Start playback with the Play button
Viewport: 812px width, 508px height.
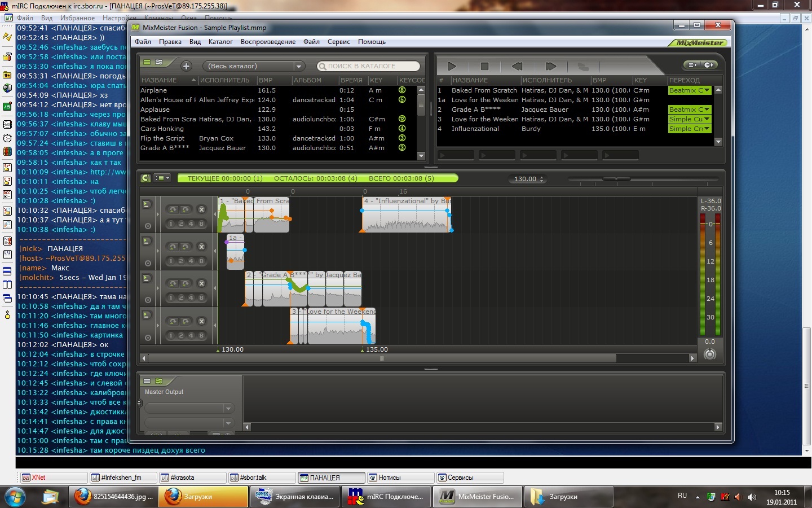coord(452,66)
